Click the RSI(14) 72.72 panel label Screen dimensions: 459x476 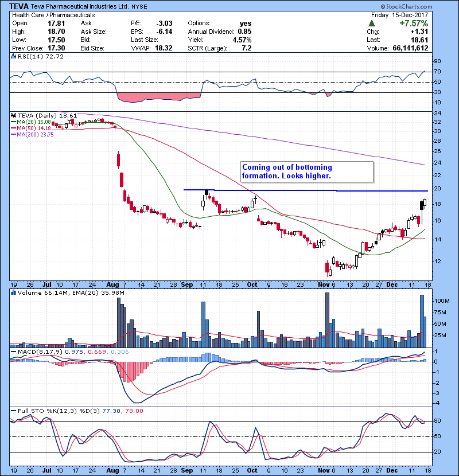tap(41, 56)
